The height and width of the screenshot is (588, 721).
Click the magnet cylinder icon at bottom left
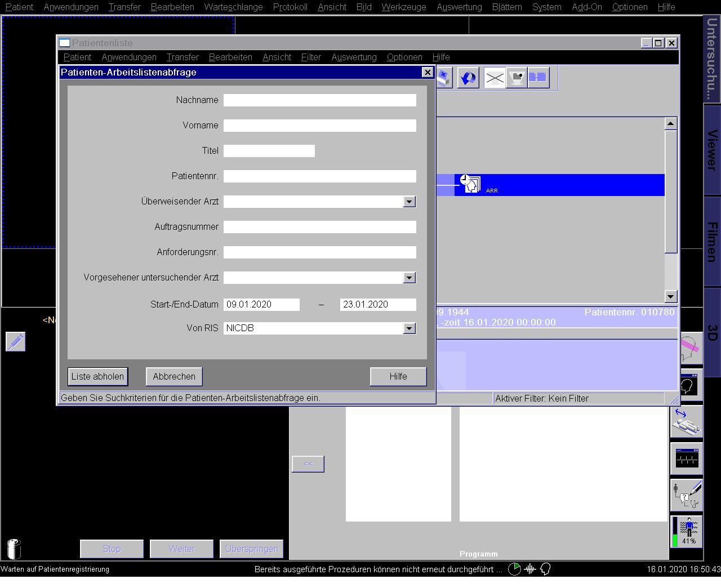[x=14, y=548]
